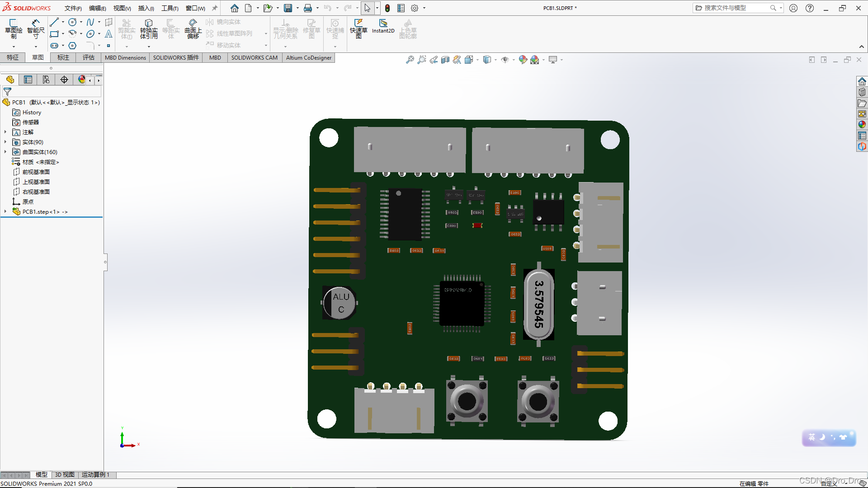Click the Zoom to Area icon
This screenshot has height=488, width=868.
421,60
